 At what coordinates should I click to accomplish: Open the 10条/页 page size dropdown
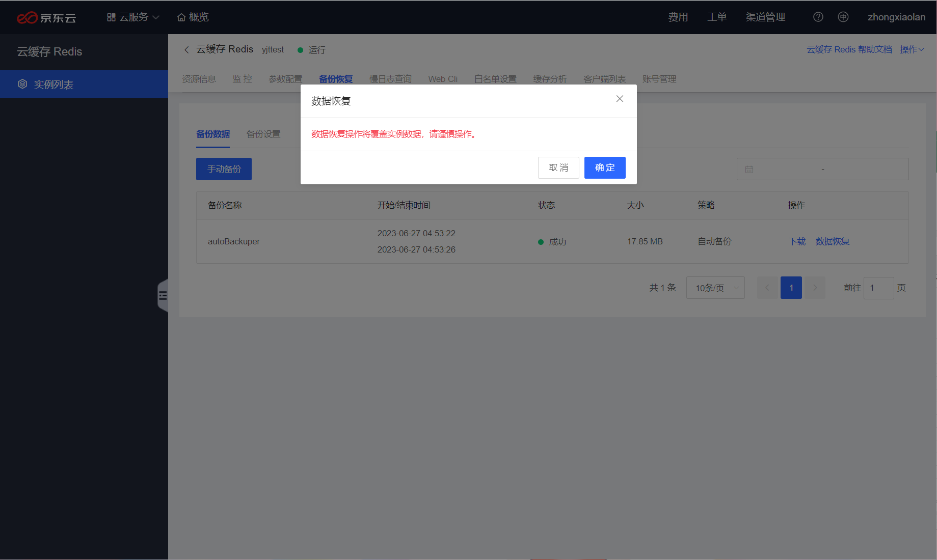[715, 288]
